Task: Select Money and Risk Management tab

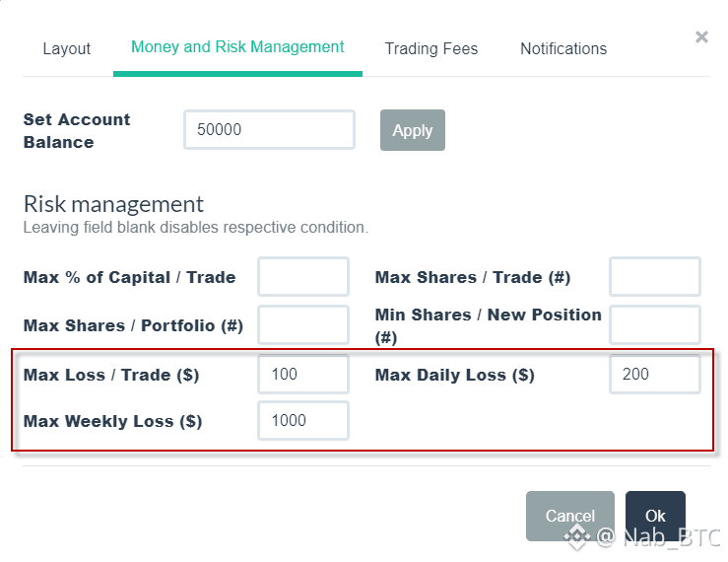Action: pos(237,47)
